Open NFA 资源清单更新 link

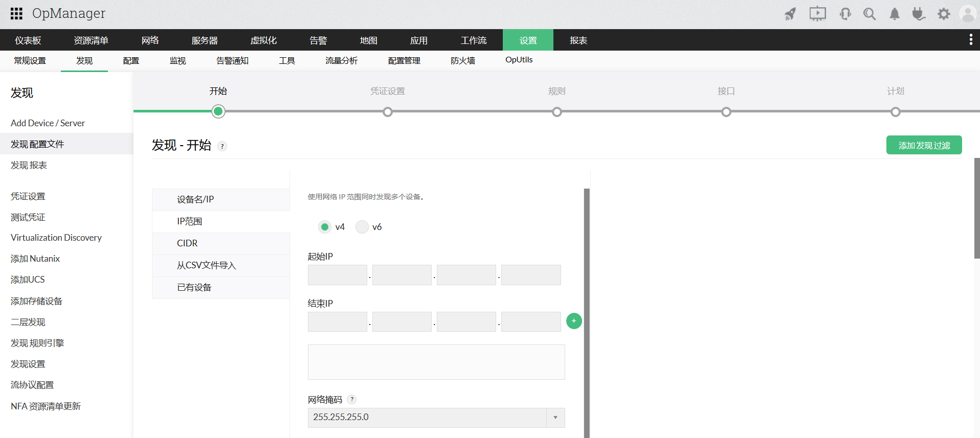(46, 406)
